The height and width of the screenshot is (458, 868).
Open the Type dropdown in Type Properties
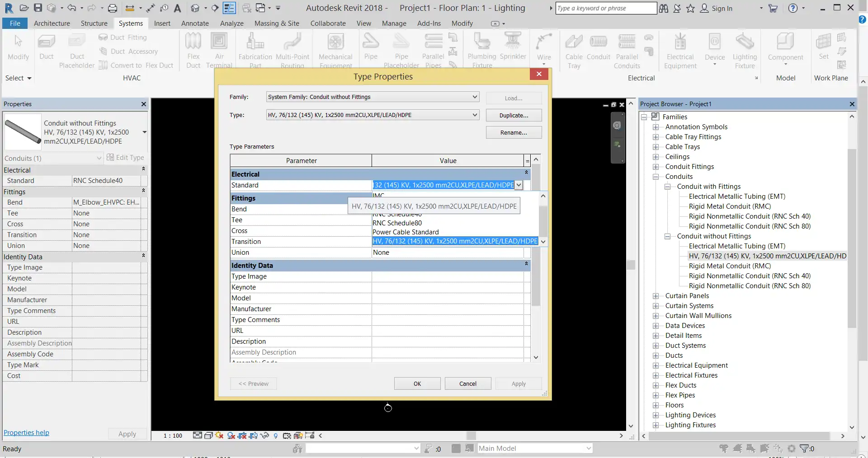coord(475,115)
